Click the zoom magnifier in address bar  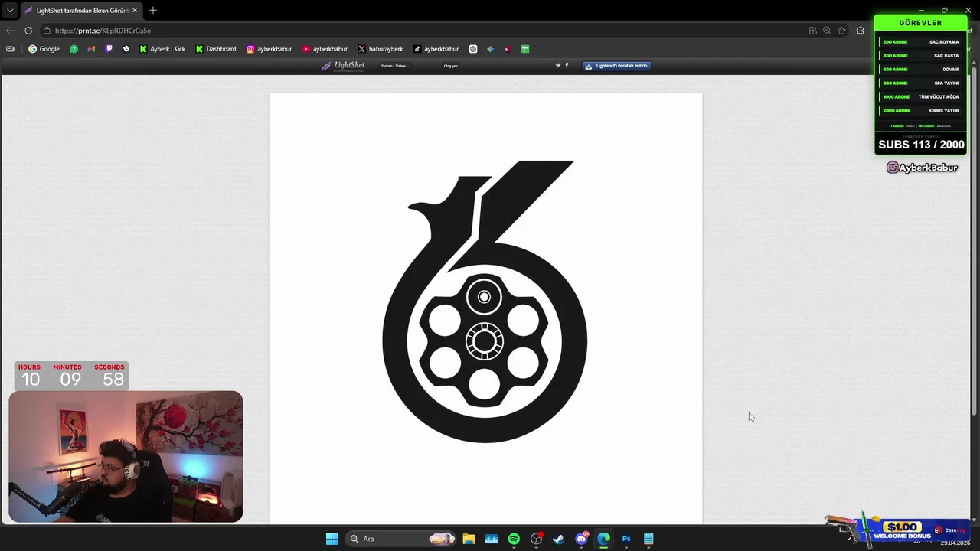pos(827,31)
